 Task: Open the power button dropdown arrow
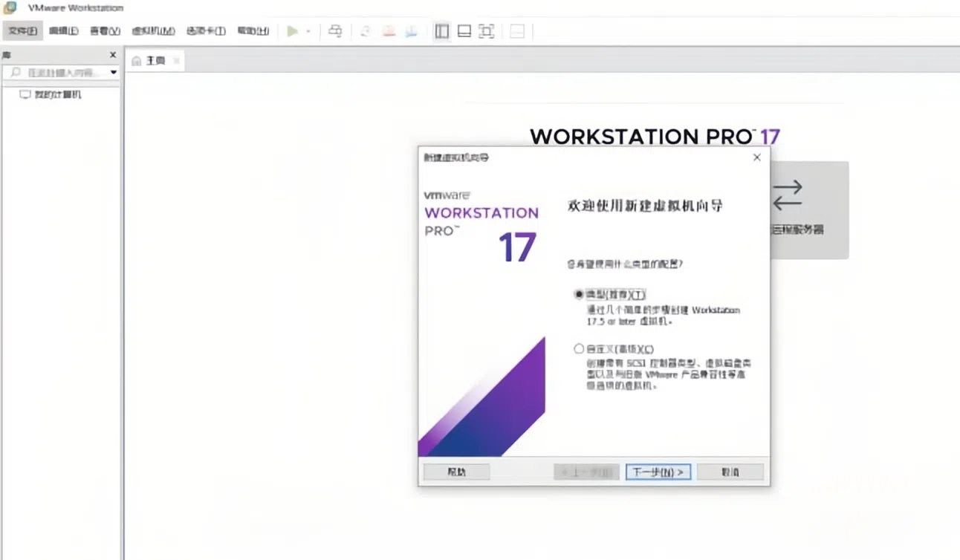click(x=307, y=31)
